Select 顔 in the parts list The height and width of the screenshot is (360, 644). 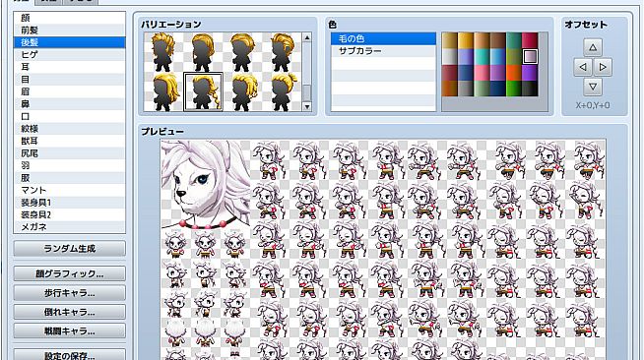click(69, 18)
